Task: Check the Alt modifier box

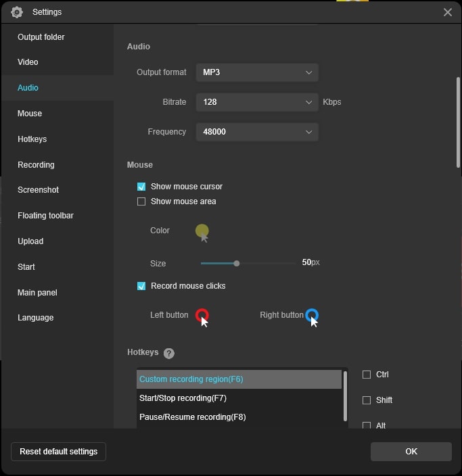Action: pyautogui.click(x=367, y=425)
